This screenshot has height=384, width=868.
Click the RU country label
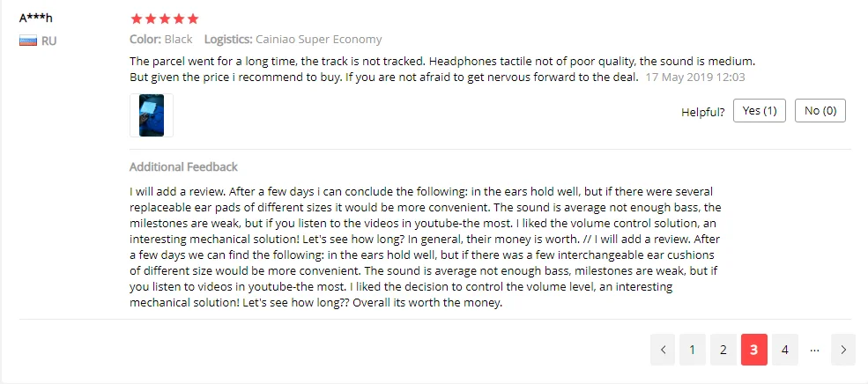pos(48,41)
